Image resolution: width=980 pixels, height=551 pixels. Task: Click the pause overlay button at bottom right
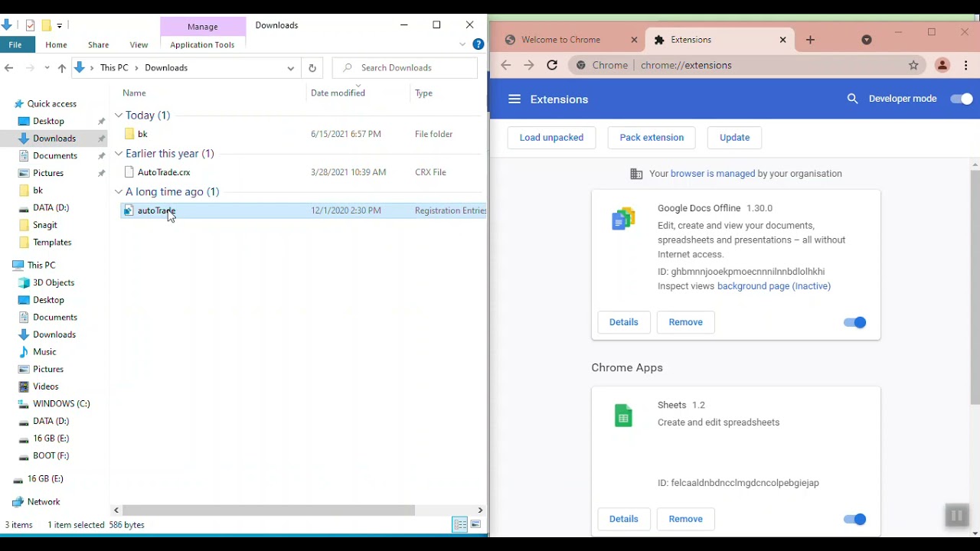click(x=956, y=516)
